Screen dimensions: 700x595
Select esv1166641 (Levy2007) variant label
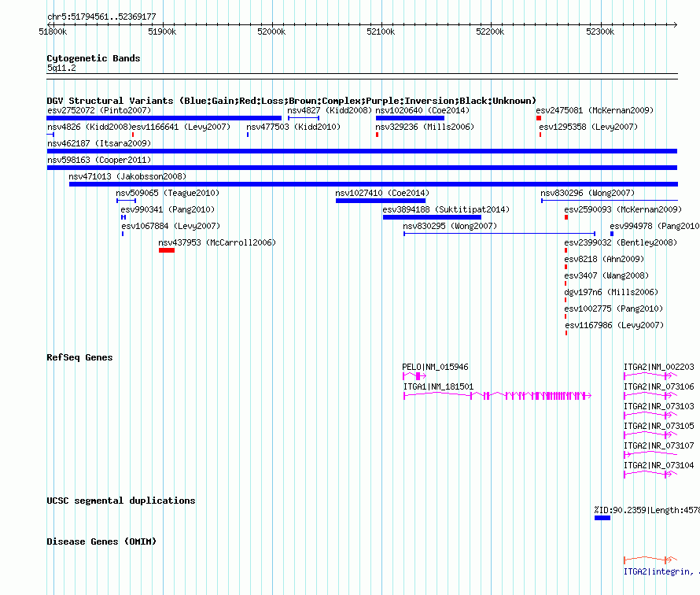coord(181,127)
